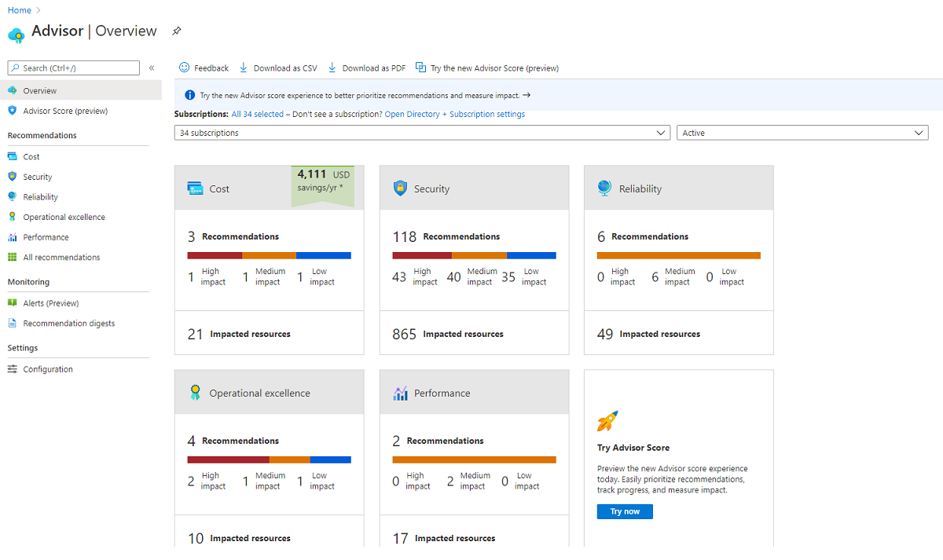Image resolution: width=943 pixels, height=560 pixels.
Task: Click the Feedback smiley icon
Action: click(x=185, y=68)
